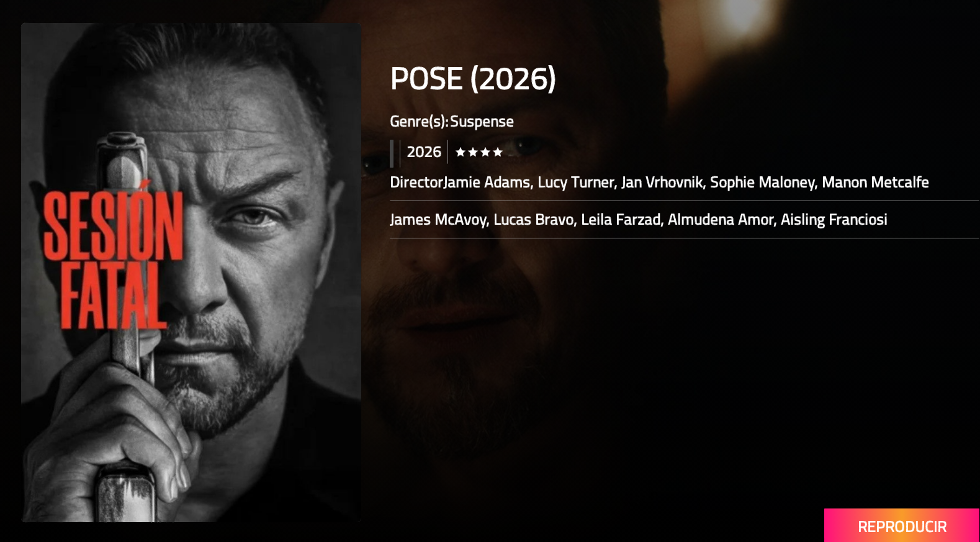
Task: Rate with the third star icon
Action: click(485, 152)
